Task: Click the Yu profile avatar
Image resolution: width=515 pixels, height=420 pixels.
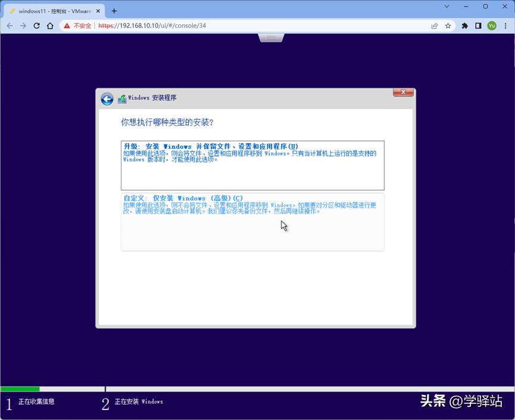Action: pyautogui.click(x=492, y=26)
